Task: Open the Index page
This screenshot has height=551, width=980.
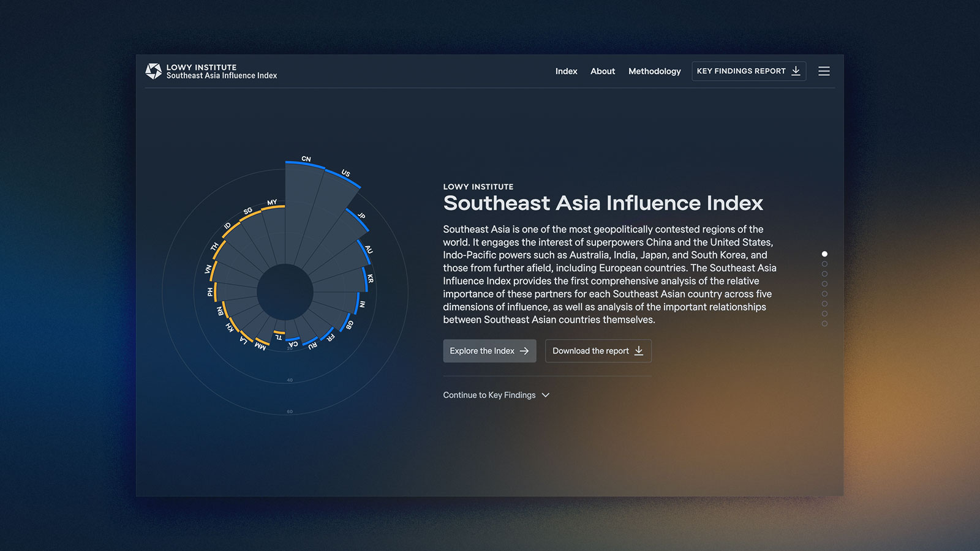Action: click(x=566, y=71)
